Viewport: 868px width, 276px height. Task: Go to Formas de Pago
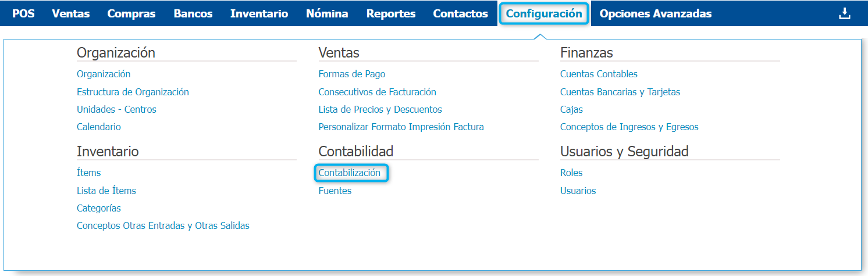352,74
